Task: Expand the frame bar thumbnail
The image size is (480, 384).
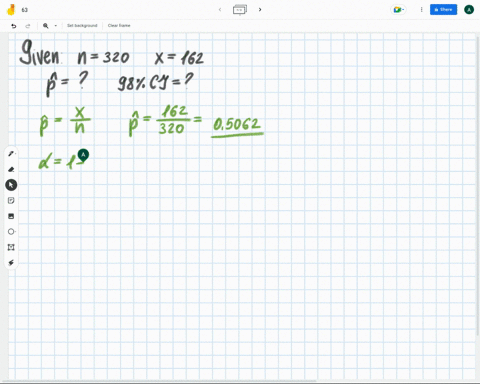Action: 240,10
